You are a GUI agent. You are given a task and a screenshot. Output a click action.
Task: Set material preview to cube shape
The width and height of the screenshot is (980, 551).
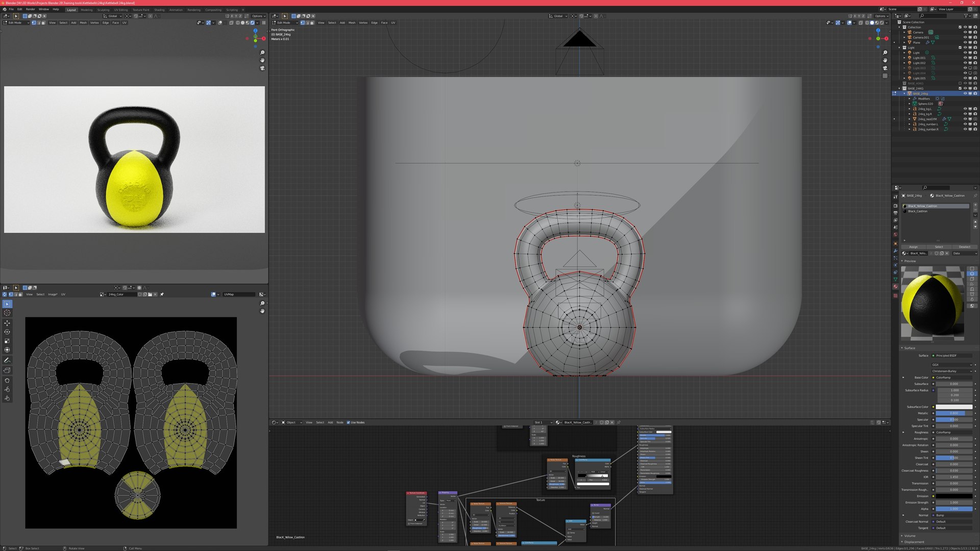972,279
